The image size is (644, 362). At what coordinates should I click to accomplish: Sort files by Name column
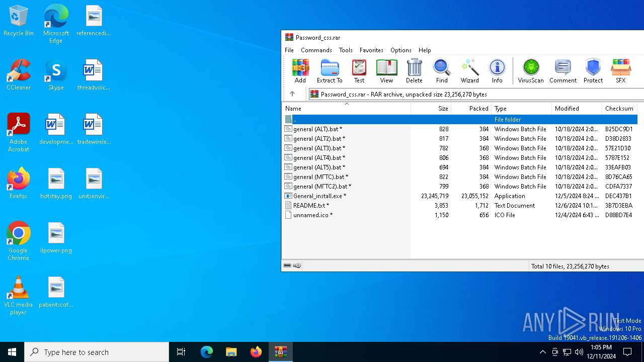(x=346, y=109)
